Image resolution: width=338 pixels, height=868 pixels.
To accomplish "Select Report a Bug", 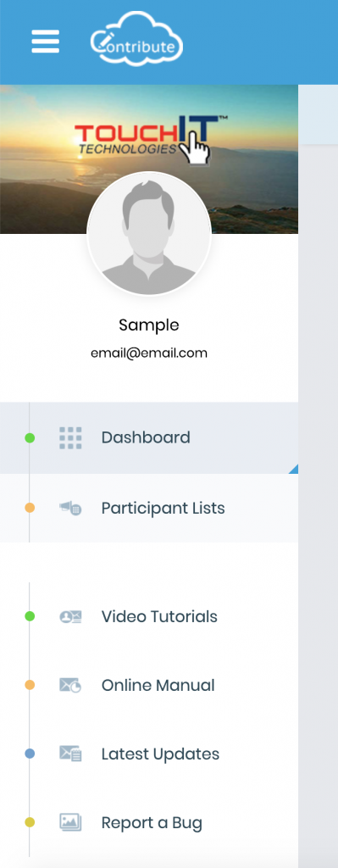I will 152,823.
